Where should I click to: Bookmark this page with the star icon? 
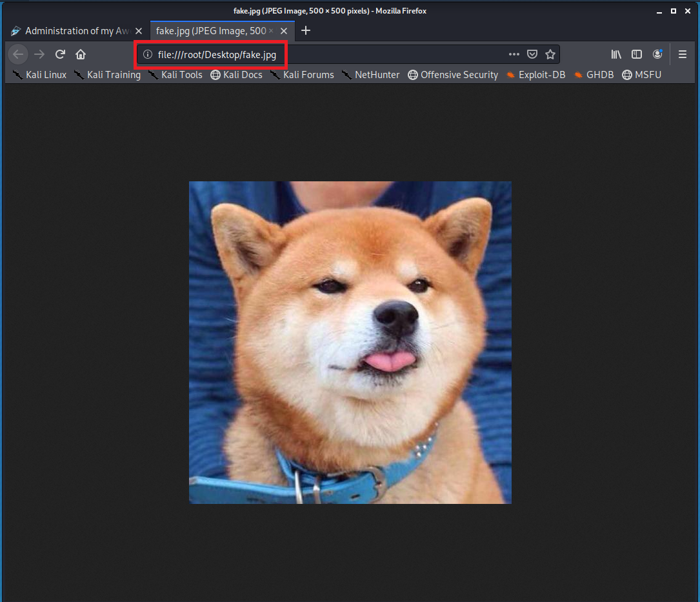point(550,54)
